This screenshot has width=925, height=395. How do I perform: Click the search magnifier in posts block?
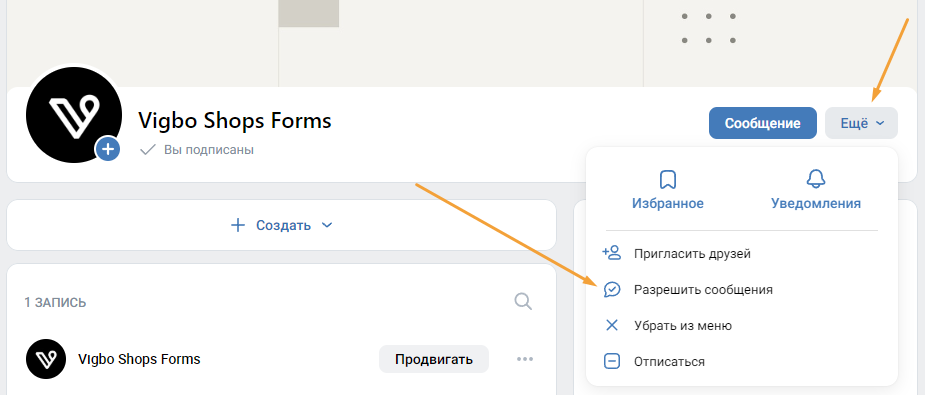point(523,301)
